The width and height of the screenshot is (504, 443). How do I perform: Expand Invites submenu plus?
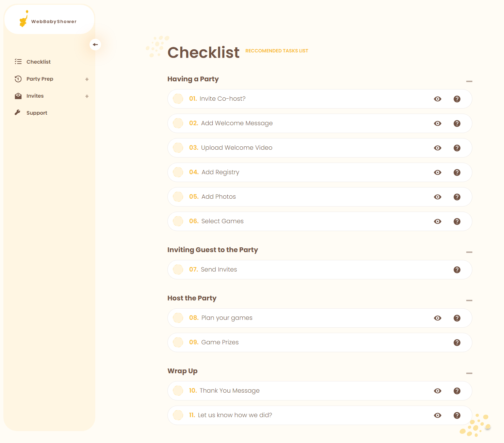(87, 96)
